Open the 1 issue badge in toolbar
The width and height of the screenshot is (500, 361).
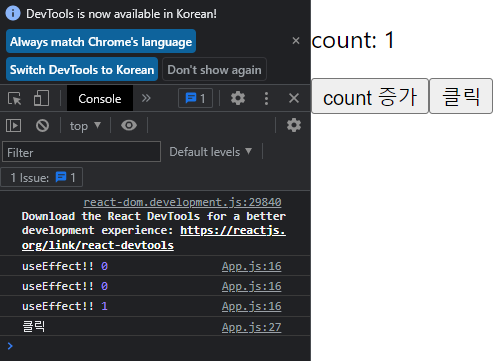196,98
